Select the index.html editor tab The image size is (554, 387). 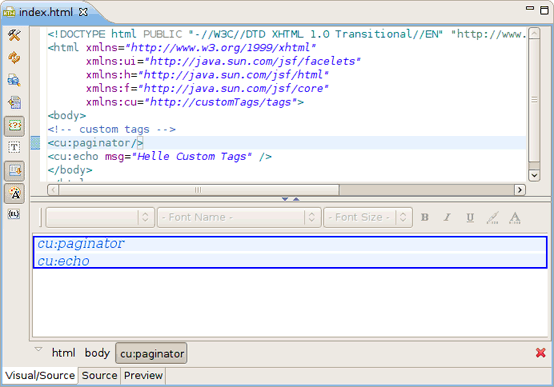coord(46,12)
